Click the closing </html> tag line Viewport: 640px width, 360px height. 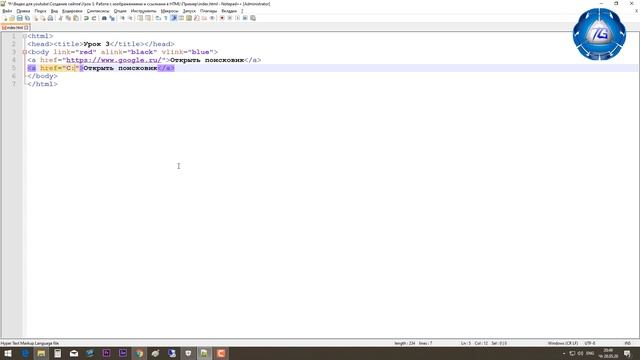[42, 84]
